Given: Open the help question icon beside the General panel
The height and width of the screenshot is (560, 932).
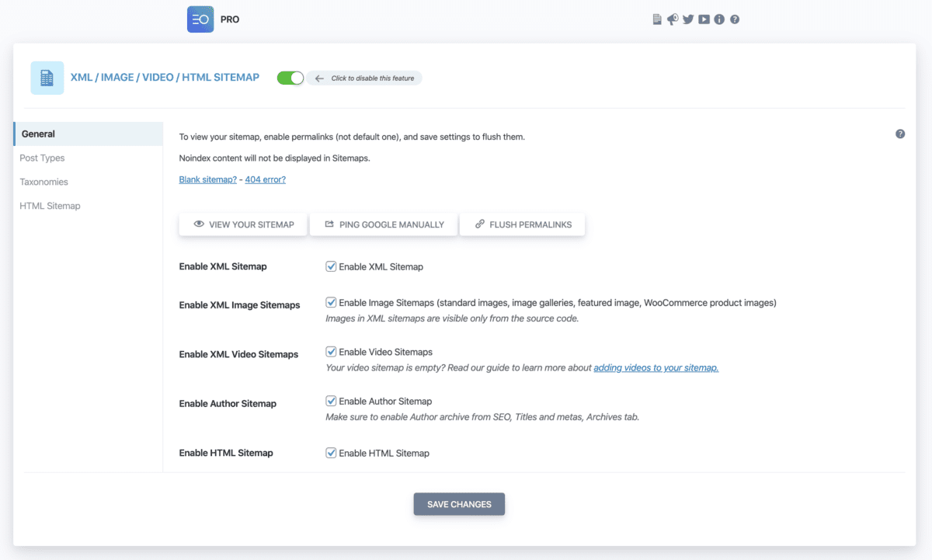Looking at the screenshot, I should click(x=900, y=134).
